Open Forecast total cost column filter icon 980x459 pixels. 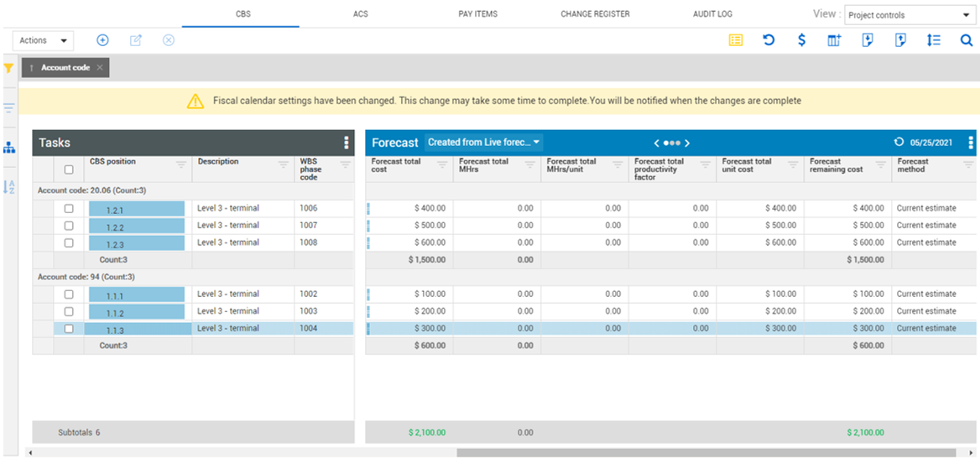tap(442, 164)
